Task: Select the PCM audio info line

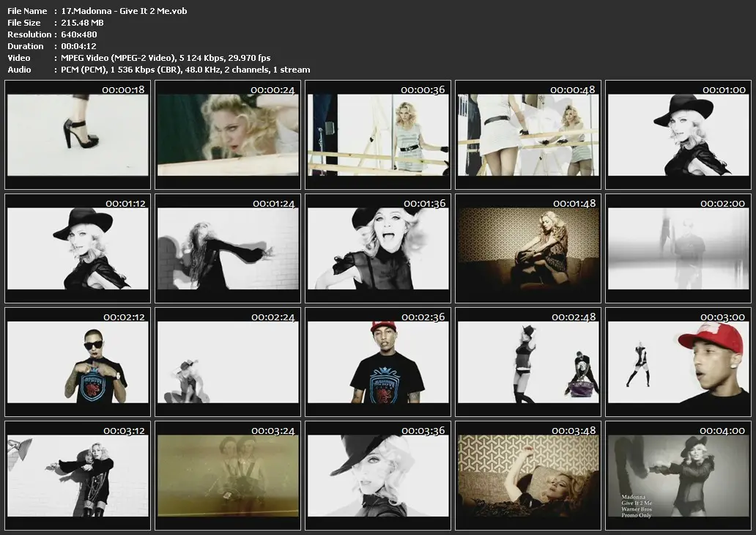Action: pos(185,70)
